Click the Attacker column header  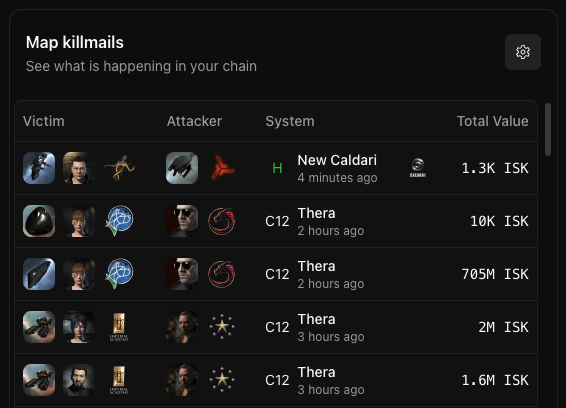(x=194, y=121)
